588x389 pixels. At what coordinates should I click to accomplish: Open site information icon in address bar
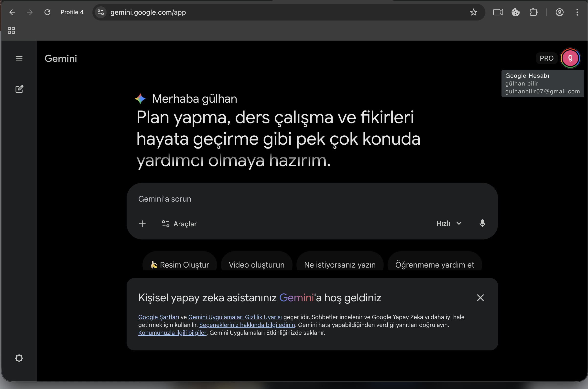click(101, 12)
